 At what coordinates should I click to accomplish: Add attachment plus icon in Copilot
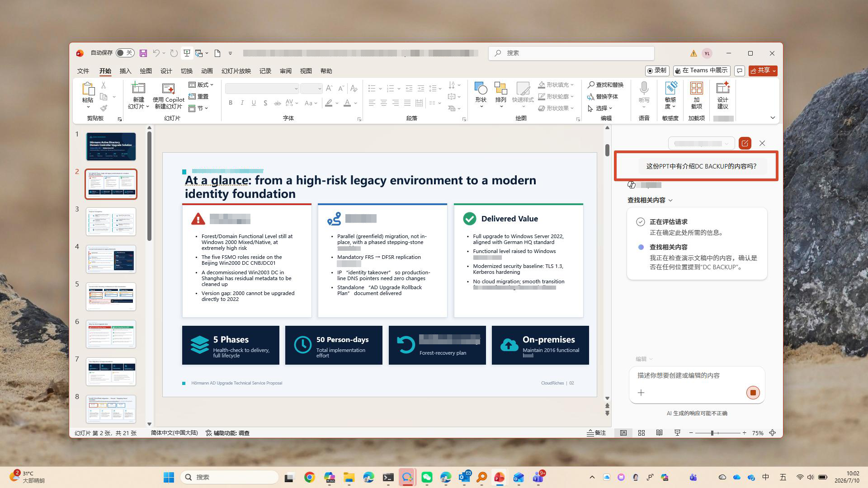(x=641, y=393)
